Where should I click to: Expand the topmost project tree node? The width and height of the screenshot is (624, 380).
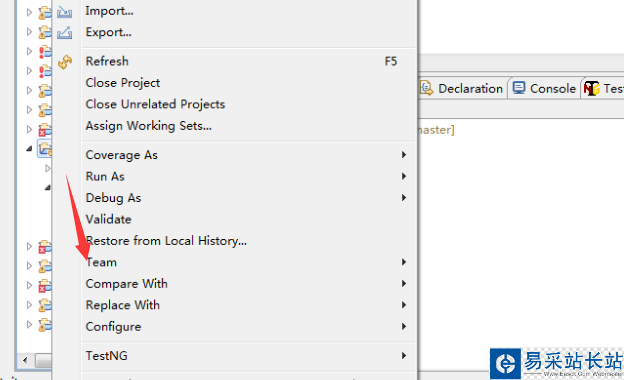(x=29, y=12)
